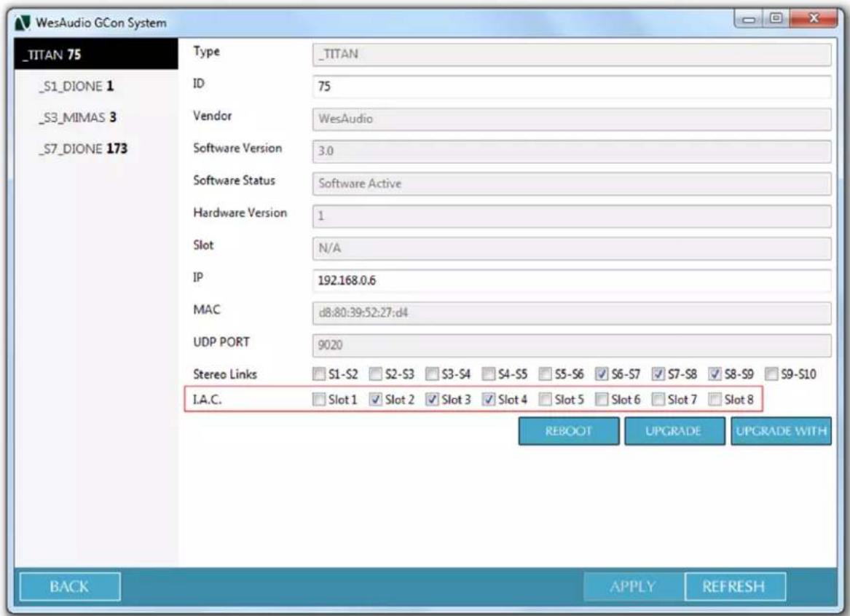Select the _S1_DIONE 1 module
Screen dimensions: 850x616
[76, 86]
